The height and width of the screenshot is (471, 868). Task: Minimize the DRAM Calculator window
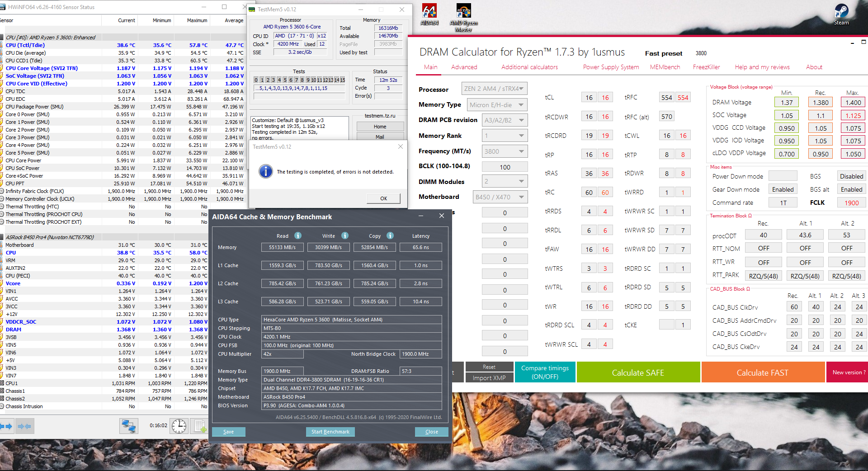tap(852, 42)
